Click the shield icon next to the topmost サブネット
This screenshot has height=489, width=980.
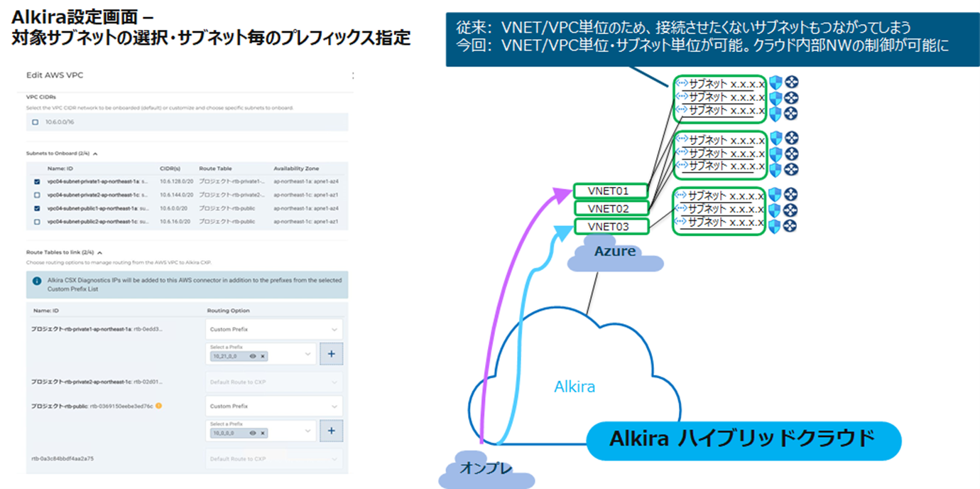[775, 83]
